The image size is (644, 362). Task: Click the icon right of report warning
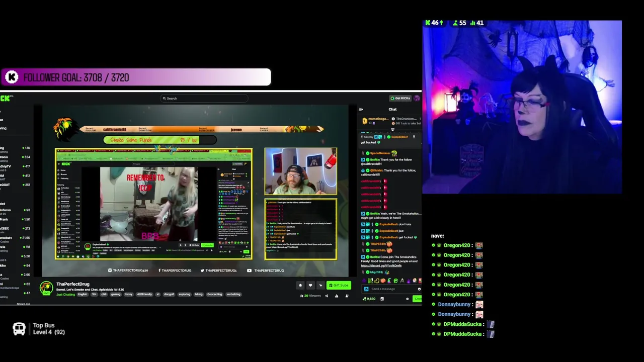347,296
